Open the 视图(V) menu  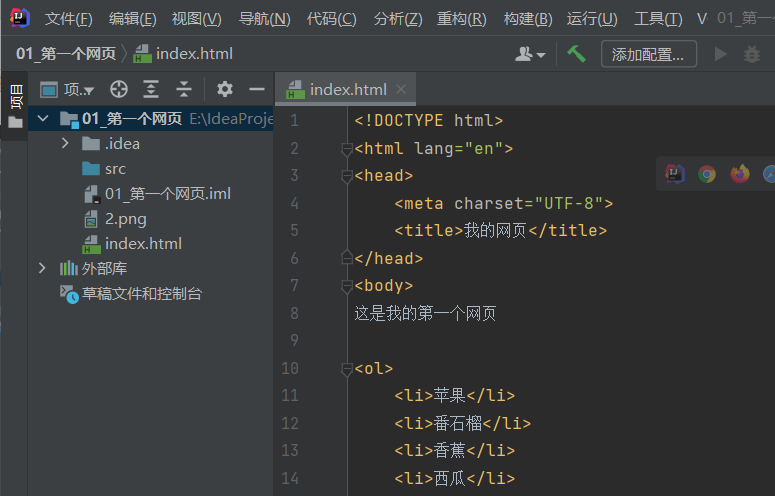click(196, 19)
